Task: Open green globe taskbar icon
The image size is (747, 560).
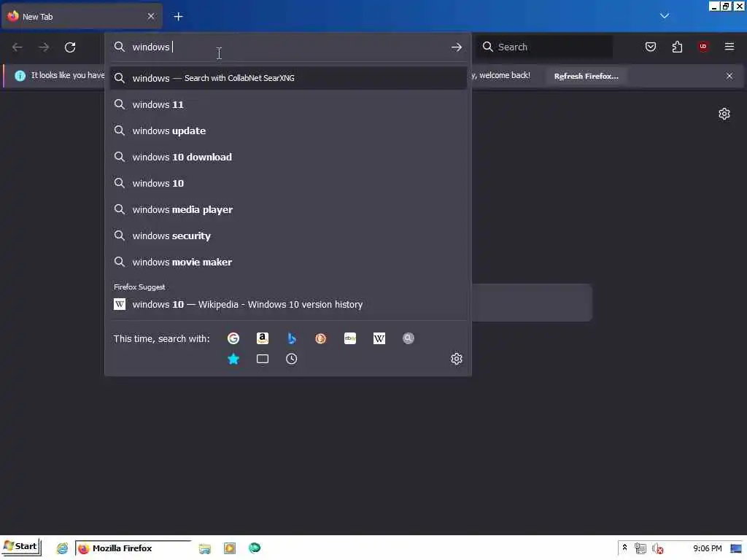Action: (x=255, y=548)
